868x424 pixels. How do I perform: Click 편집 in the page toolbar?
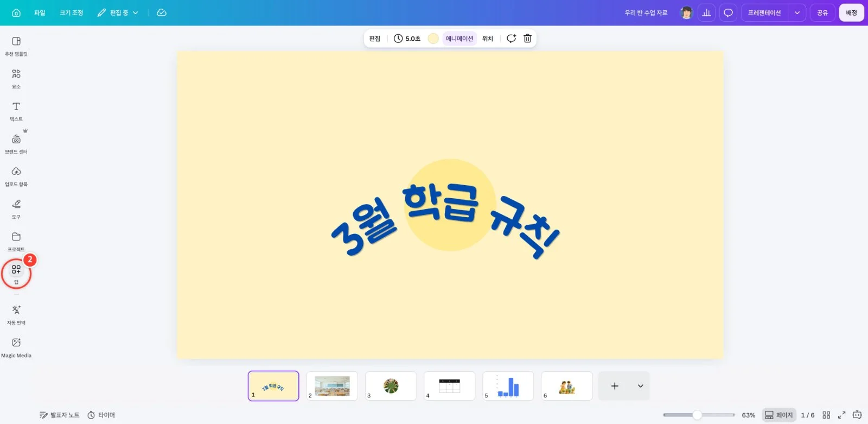pos(375,39)
